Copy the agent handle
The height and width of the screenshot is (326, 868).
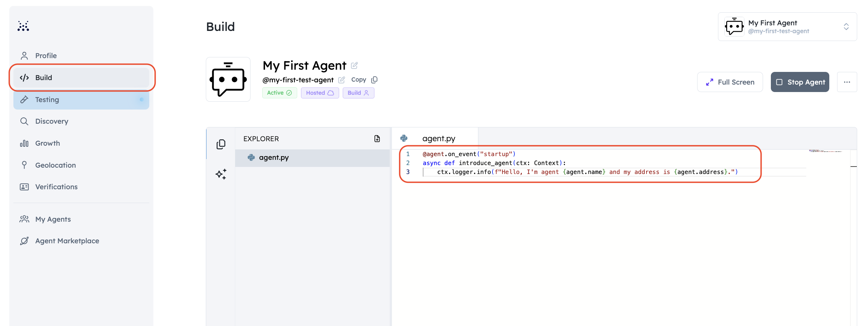pos(364,80)
